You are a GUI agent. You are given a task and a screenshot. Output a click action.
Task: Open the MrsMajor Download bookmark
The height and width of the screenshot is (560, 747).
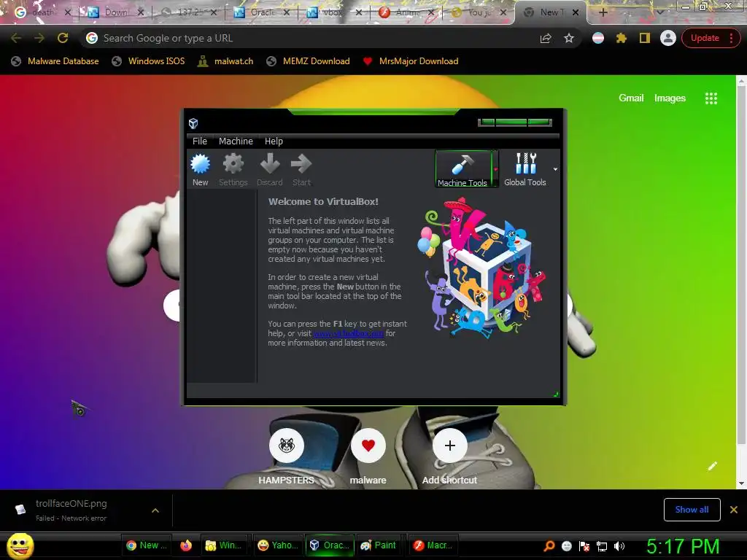click(410, 61)
